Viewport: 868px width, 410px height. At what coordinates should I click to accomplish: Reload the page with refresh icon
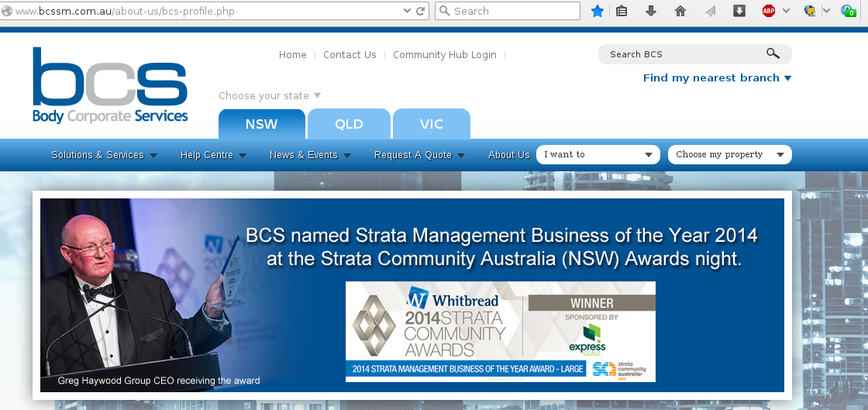point(421,11)
